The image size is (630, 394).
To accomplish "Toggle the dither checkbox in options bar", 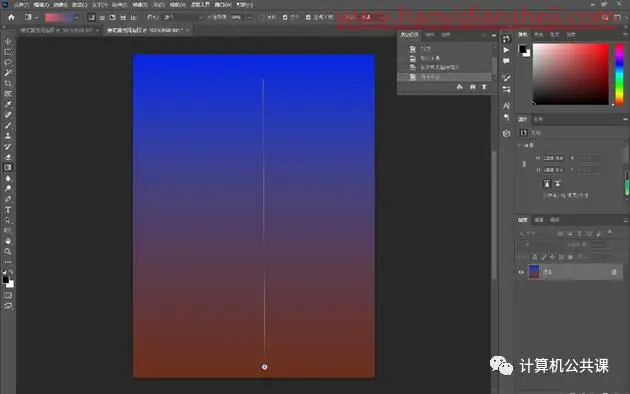I will (285, 17).
